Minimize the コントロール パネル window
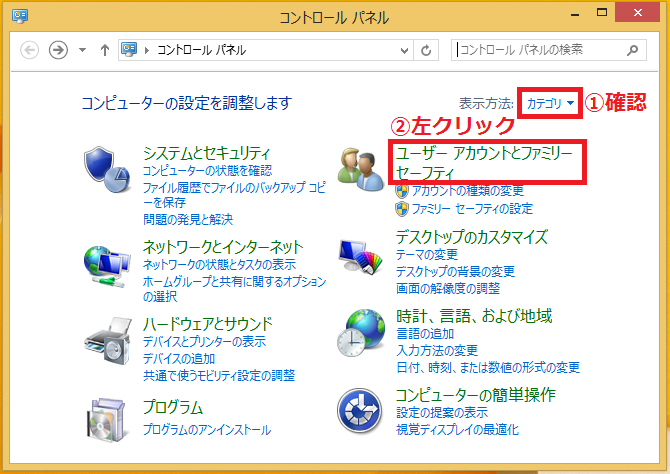 click(575, 14)
